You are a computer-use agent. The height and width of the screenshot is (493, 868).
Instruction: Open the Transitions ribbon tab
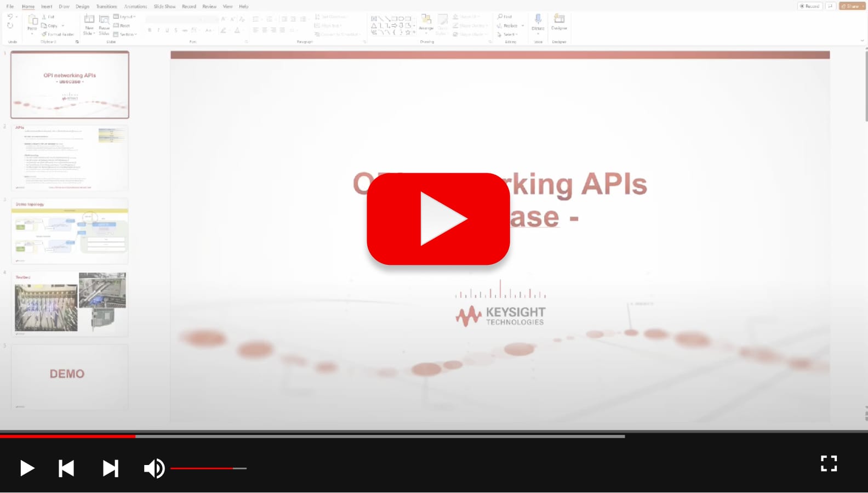point(106,7)
